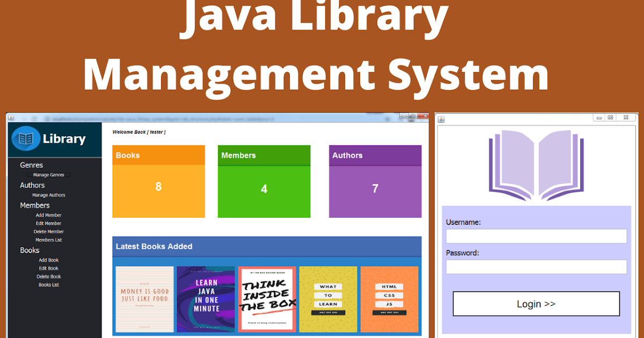Click the Login >> button
This screenshot has width=644, height=338.
(536, 304)
